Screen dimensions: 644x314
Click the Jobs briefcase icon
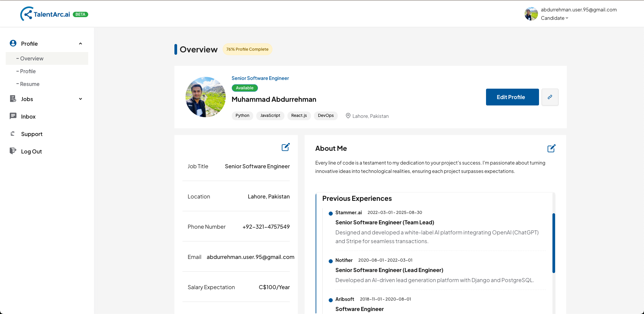point(13,98)
